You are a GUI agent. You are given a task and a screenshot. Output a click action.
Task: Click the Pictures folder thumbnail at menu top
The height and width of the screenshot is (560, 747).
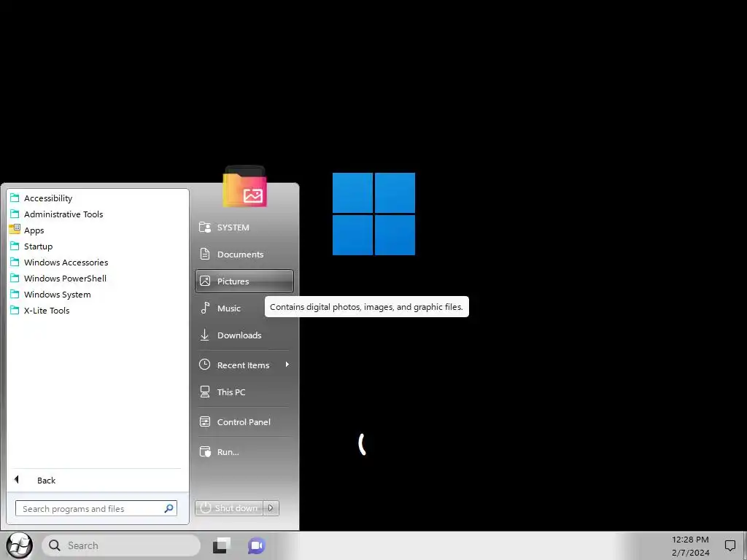245,187
